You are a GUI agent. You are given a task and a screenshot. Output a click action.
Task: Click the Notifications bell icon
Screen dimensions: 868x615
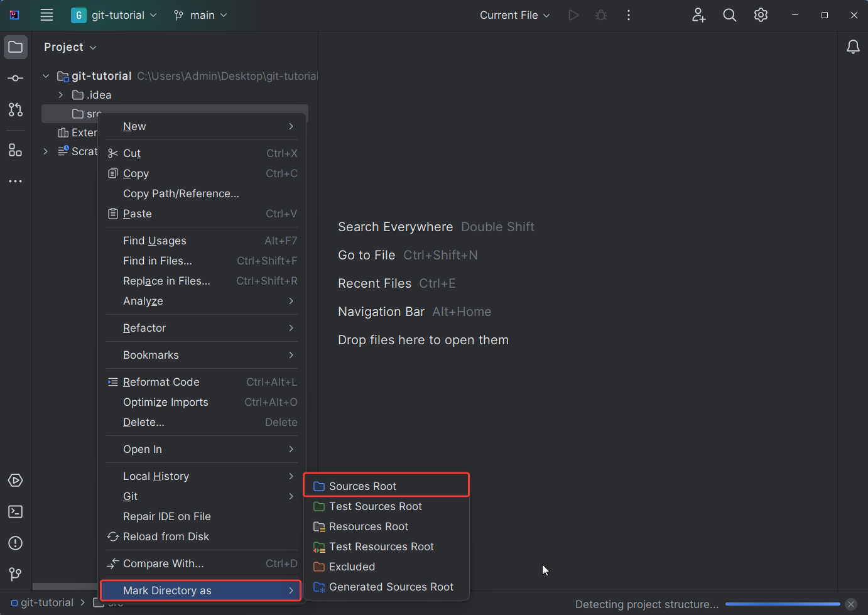853,47
